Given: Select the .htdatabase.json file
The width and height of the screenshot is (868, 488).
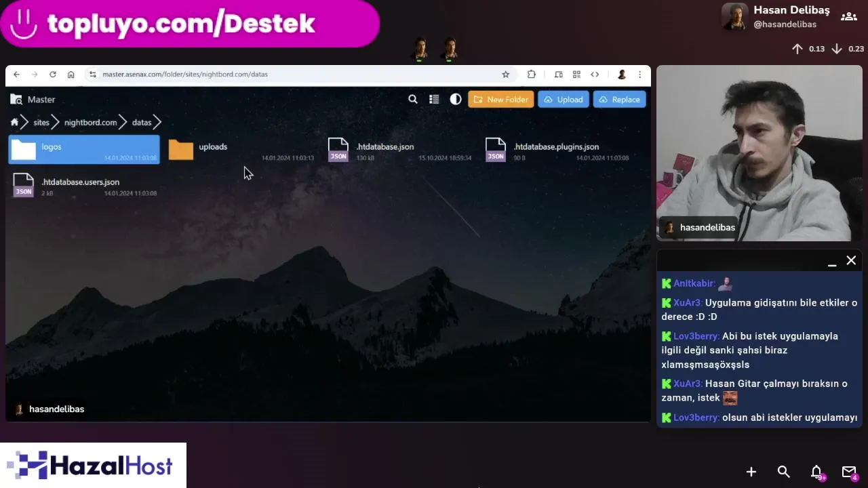Looking at the screenshot, I should (x=399, y=150).
